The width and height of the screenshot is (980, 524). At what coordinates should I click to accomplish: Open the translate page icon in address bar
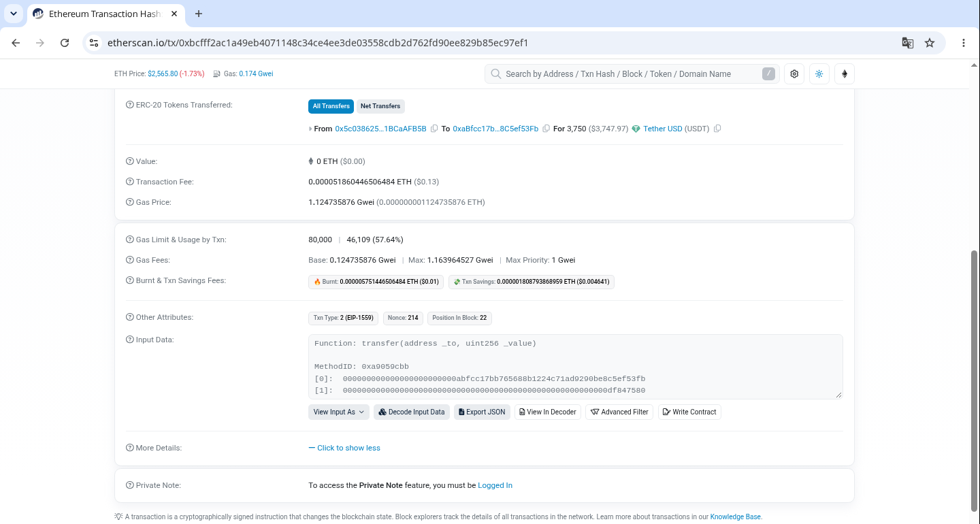[907, 43]
